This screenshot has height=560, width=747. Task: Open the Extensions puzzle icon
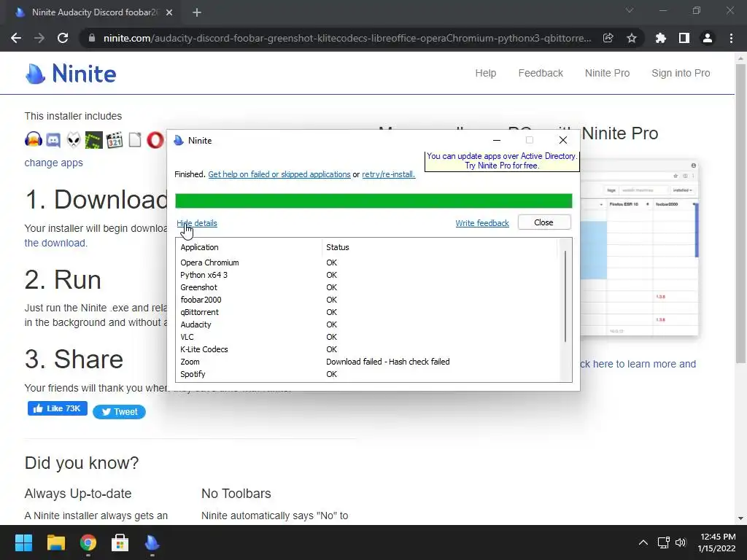click(x=661, y=38)
